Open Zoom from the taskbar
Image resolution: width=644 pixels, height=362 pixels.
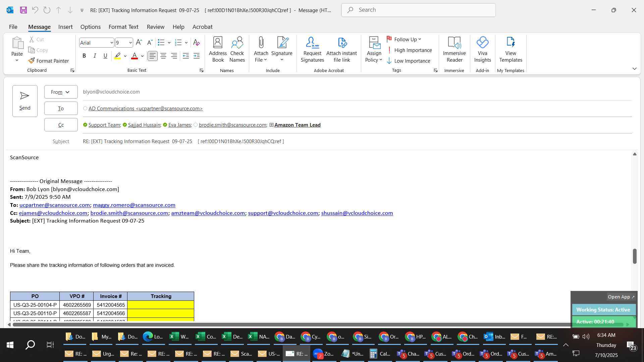323,354
